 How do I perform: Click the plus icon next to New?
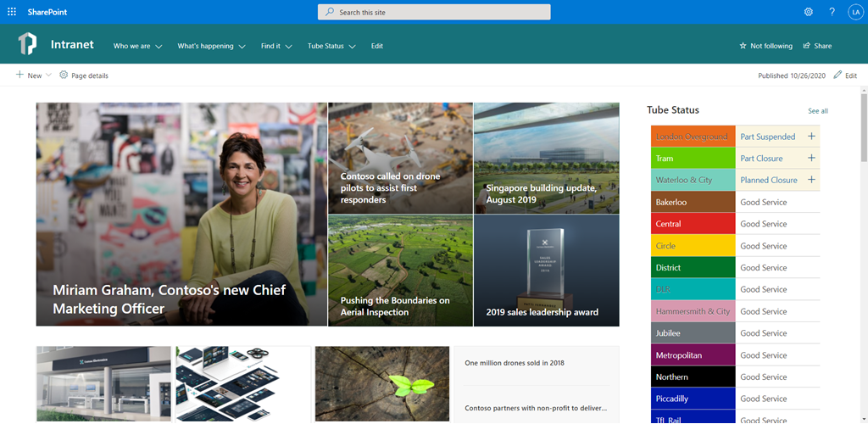pos(20,75)
